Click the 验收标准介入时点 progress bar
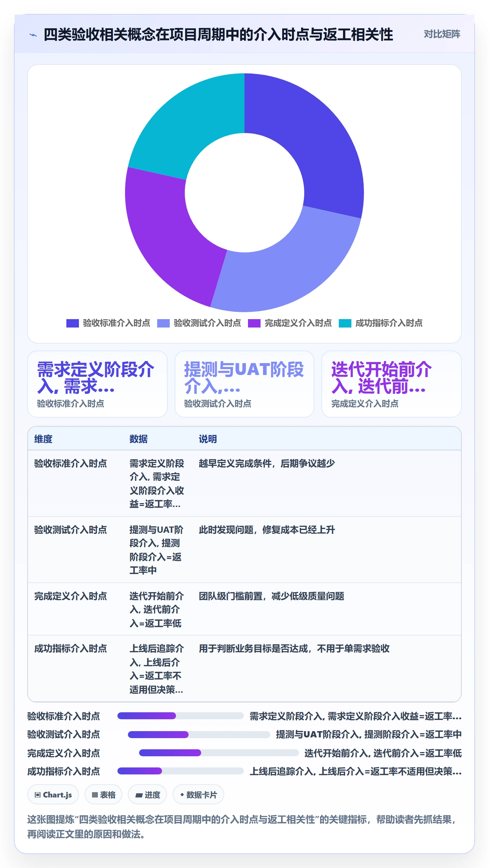The image size is (489, 868). 180,716
